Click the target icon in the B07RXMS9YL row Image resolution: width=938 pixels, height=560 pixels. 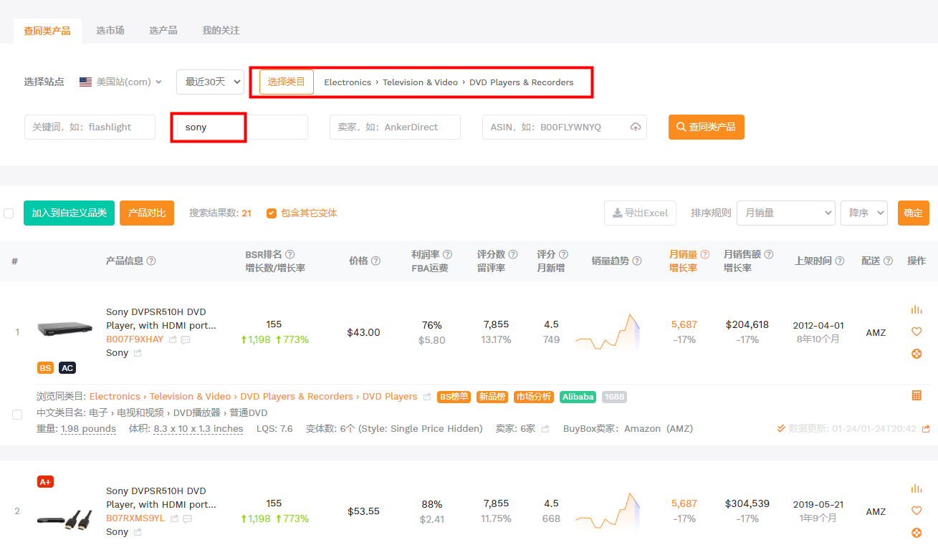[x=917, y=533]
